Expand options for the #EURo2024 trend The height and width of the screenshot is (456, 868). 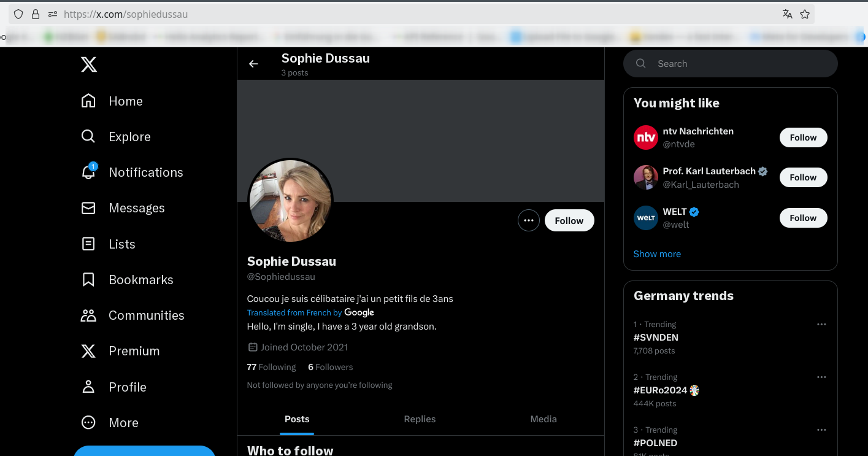pos(821,377)
